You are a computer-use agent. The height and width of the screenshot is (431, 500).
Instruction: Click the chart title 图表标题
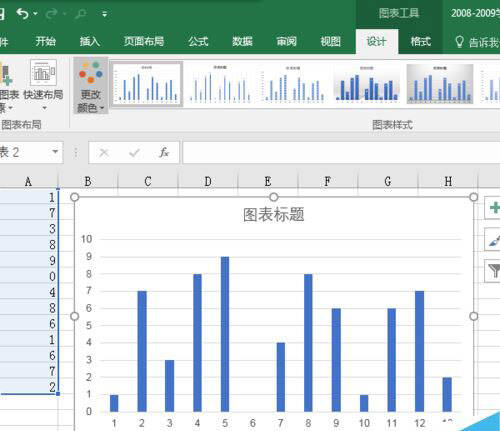273,215
